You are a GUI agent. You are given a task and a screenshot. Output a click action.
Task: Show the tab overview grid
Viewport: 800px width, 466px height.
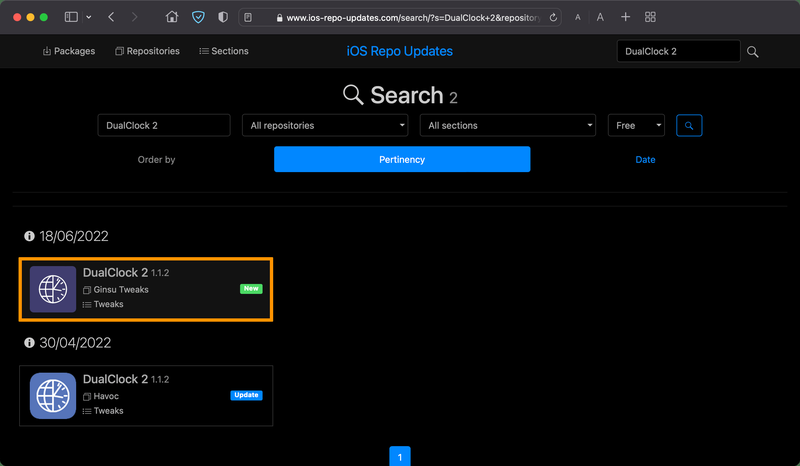click(650, 17)
